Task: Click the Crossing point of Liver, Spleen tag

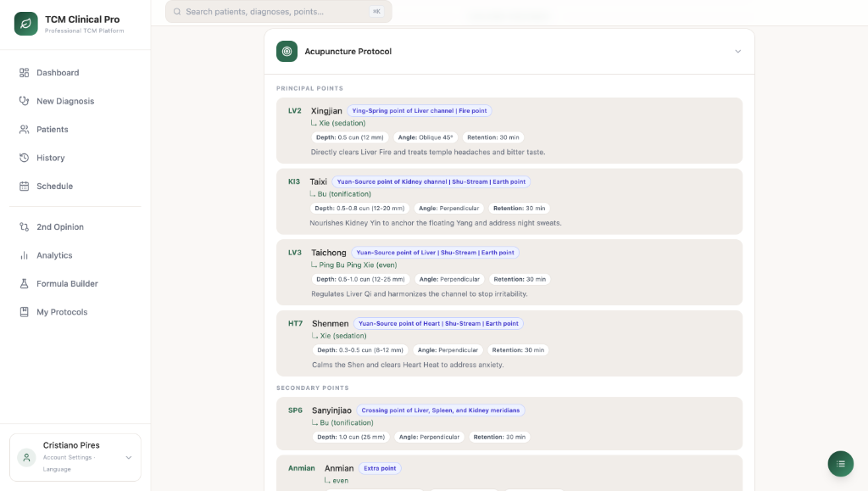Action: click(x=441, y=410)
